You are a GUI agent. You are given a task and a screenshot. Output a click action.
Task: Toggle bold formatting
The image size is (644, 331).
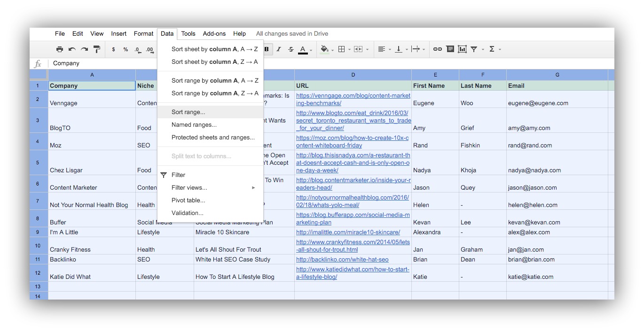267,49
